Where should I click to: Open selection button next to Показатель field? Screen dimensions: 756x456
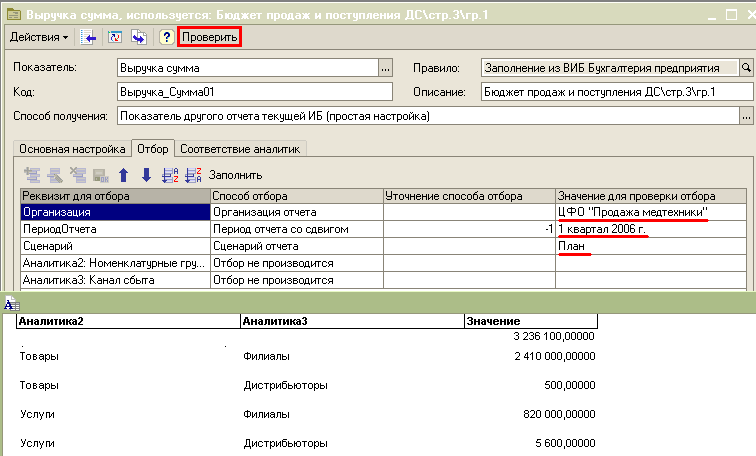coord(385,68)
